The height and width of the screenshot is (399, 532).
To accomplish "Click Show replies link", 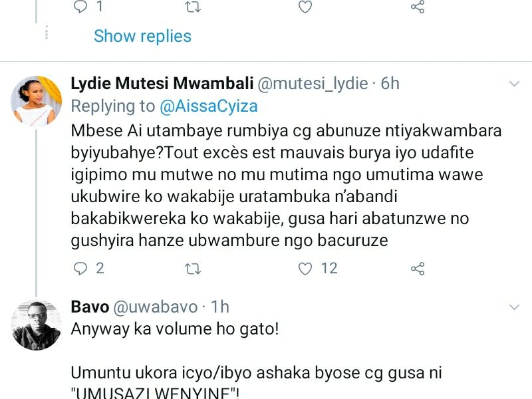I will point(142,36).
